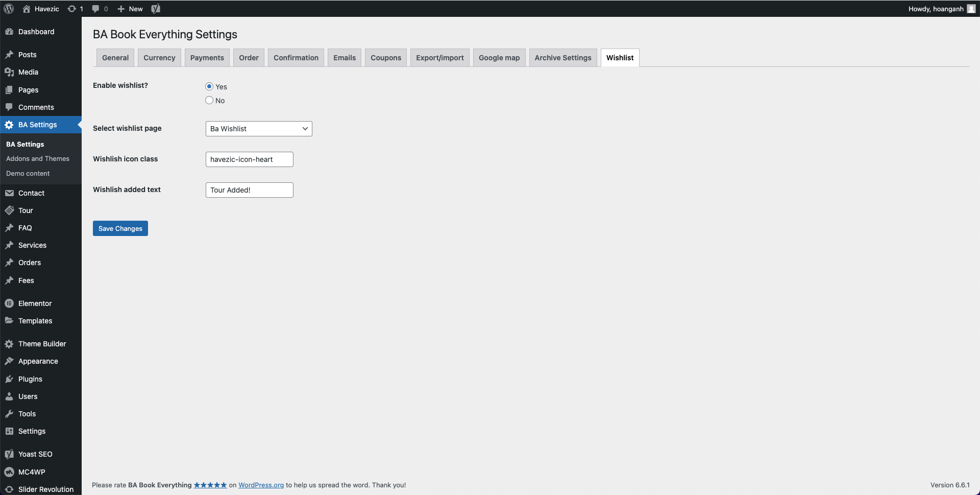Image resolution: width=980 pixels, height=495 pixels.
Task: Switch to the Google map tab
Action: 499,58
